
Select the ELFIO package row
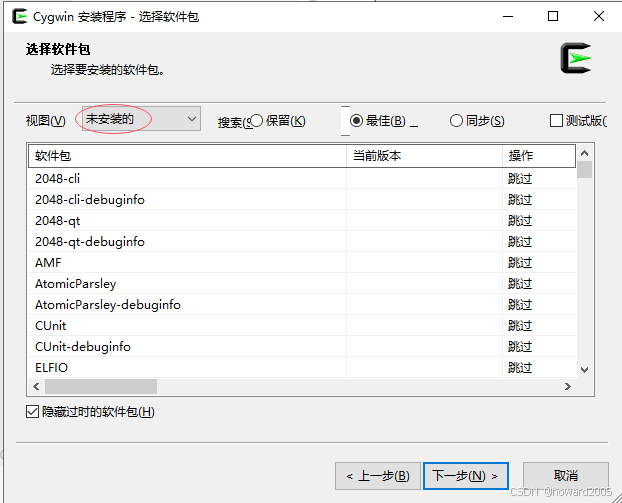click(x=302, y=368)
